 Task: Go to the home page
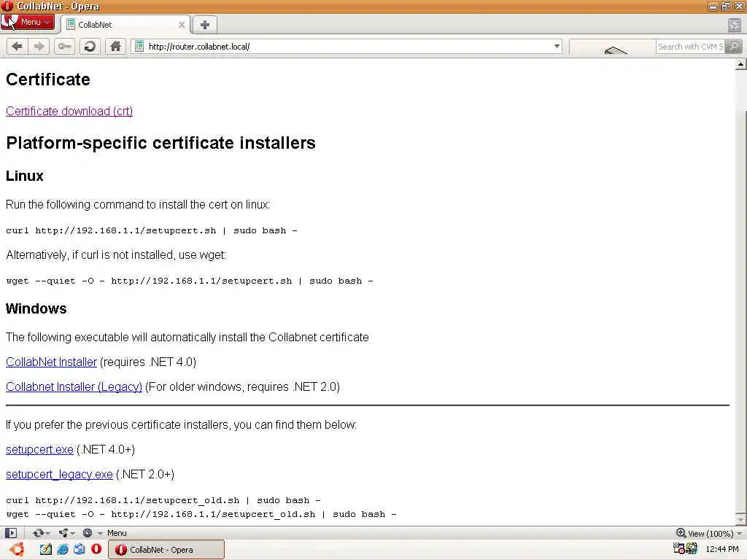click(x=115, y=46)
